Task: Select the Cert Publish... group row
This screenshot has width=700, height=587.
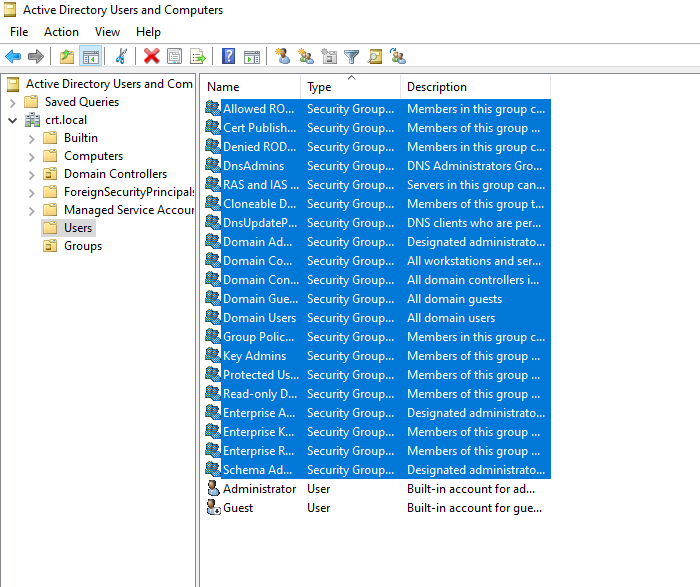Action: [x=378, y=127]
